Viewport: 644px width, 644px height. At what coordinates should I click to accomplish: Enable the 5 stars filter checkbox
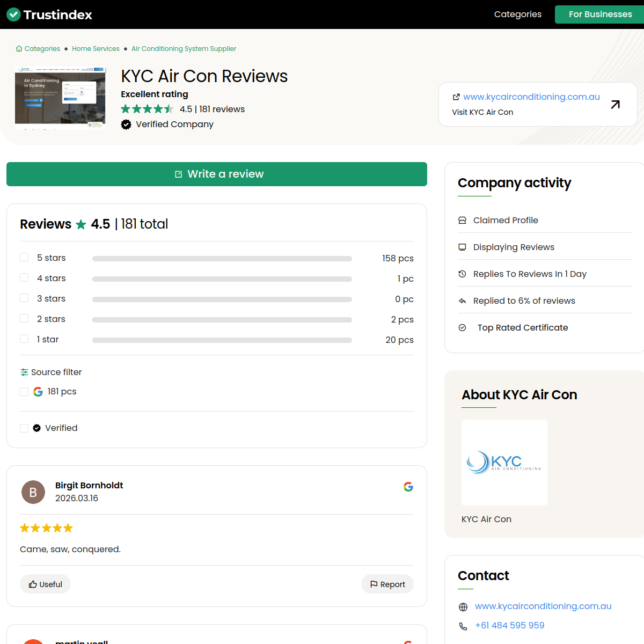[x=24, y=257]
